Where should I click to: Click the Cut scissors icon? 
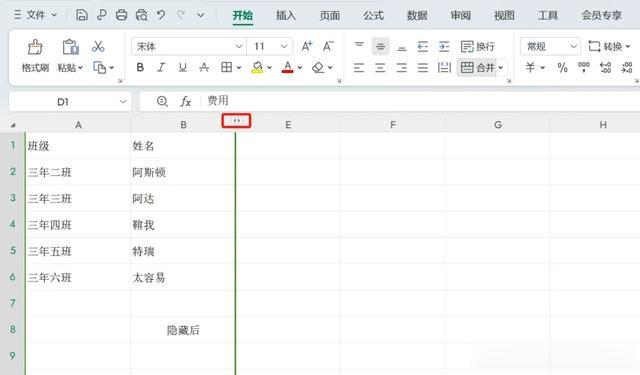[98, 46]
